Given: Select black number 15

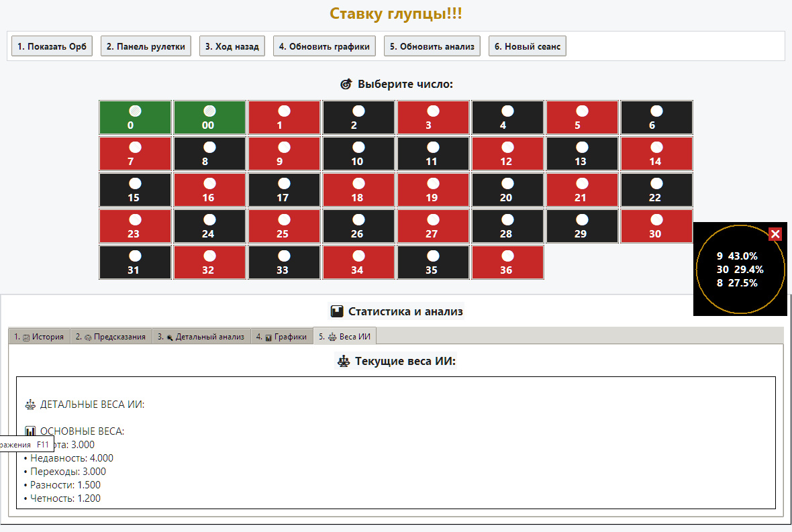Looking at the screenshot, I should [x=135, y=191].
